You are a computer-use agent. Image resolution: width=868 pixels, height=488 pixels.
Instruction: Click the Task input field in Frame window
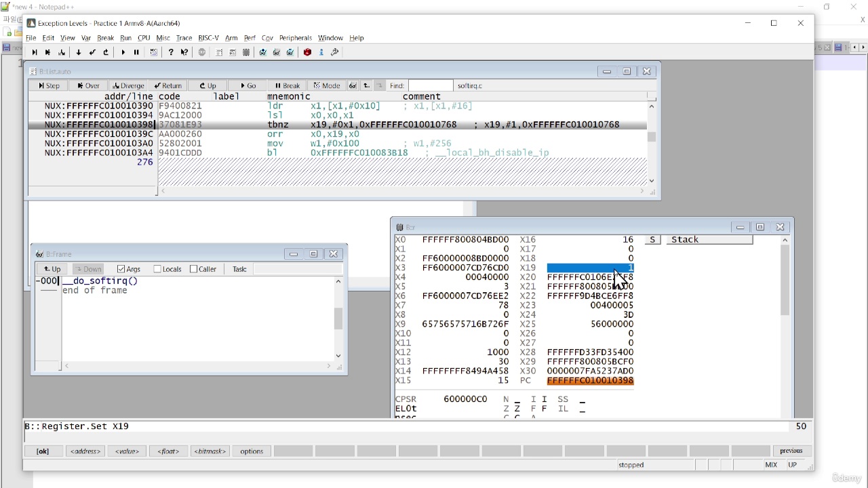click(298, 269)
